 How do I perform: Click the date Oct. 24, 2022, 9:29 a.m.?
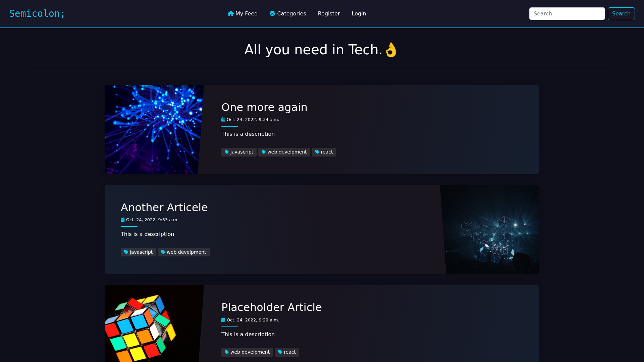click(253, 320)
